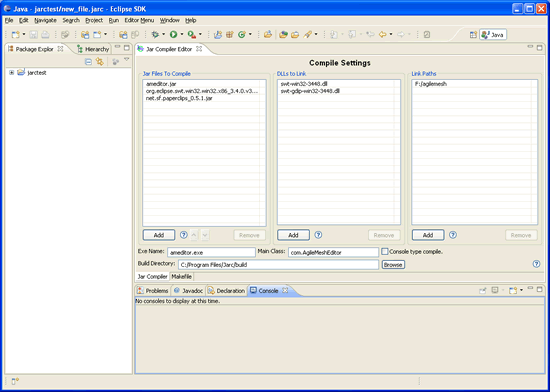Open the Navigate menu

pyautogui.click(x=45, y=20)
